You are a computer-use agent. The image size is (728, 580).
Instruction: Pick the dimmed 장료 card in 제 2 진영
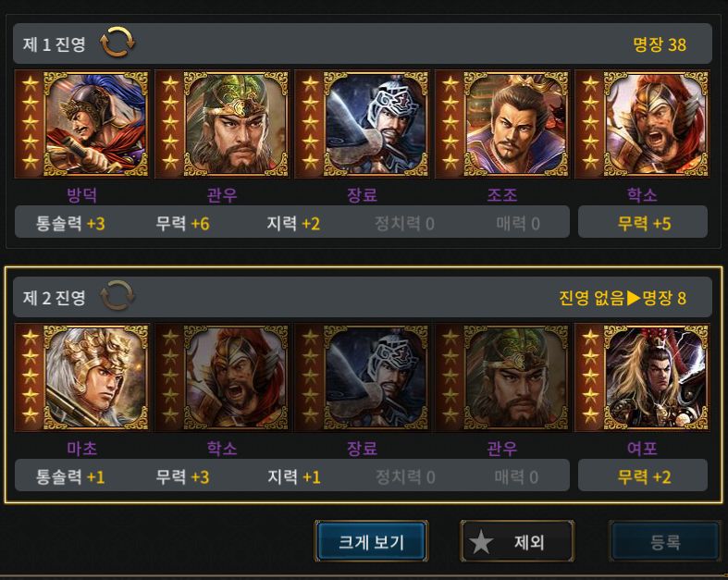click(x=362, y=377)
